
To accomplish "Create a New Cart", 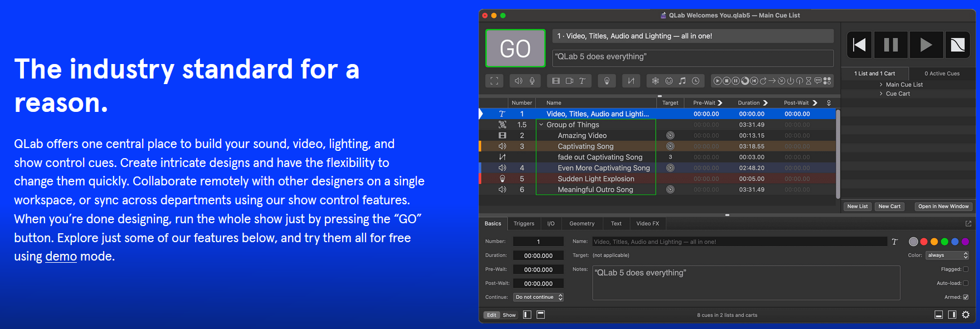I will (889, 207).
